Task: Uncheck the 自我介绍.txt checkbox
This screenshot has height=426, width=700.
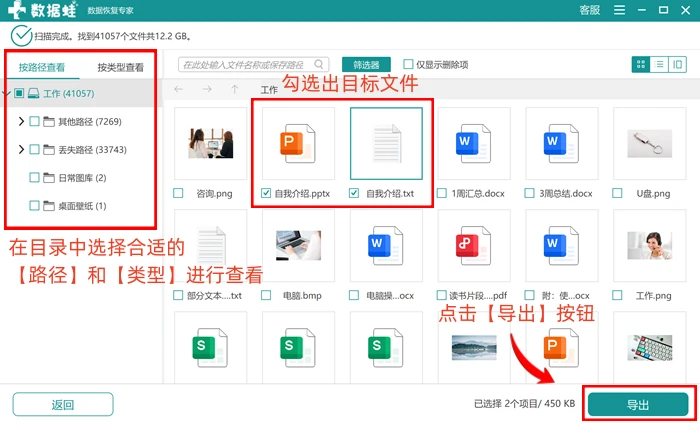Action: (354, 193)
